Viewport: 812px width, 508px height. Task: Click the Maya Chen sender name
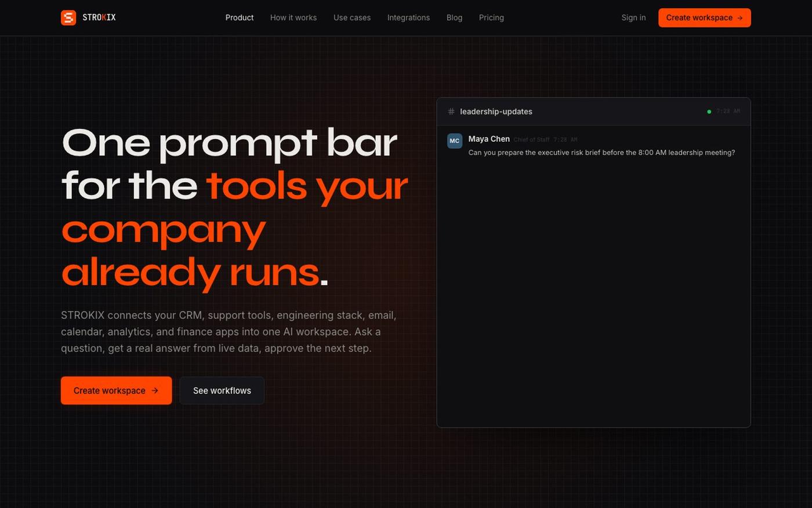489,139
